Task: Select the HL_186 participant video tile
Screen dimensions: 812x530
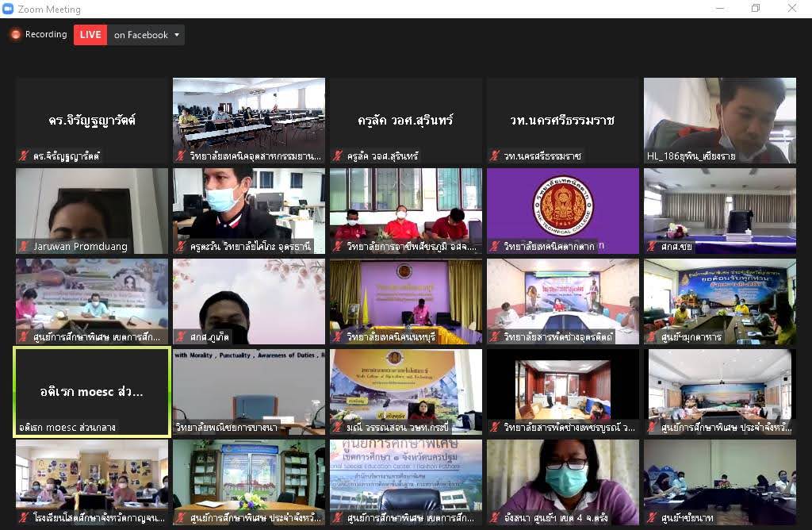Action: click(719, 119)
